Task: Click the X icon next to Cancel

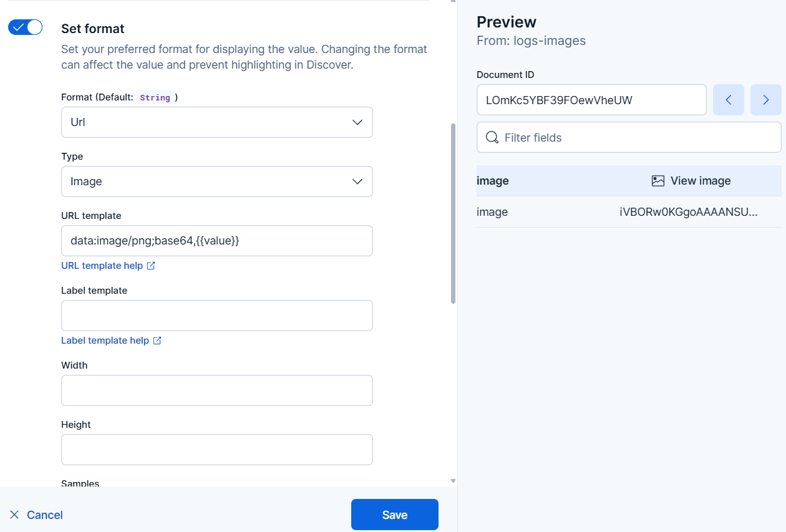Action: point(14,515)
